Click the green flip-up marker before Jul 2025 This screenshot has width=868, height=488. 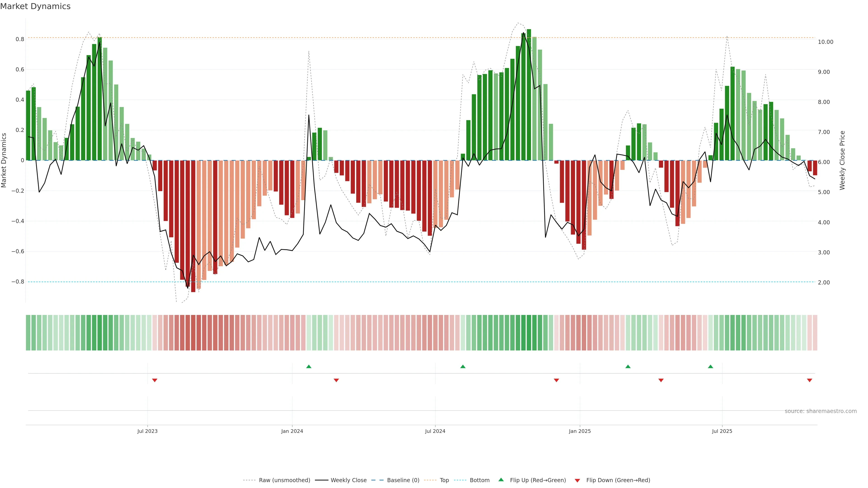(x=710, y=366)
